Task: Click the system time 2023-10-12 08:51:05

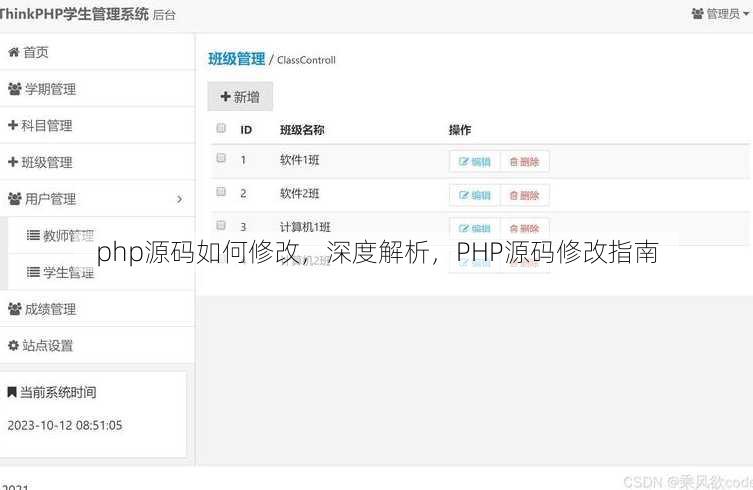Action: 65,425
